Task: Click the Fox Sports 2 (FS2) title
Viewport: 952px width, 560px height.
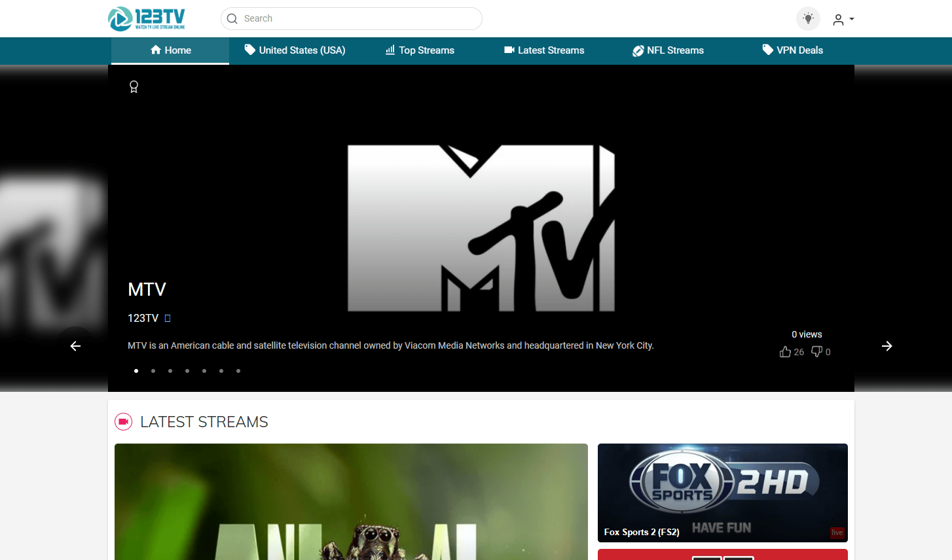Action: pos(642,532)
